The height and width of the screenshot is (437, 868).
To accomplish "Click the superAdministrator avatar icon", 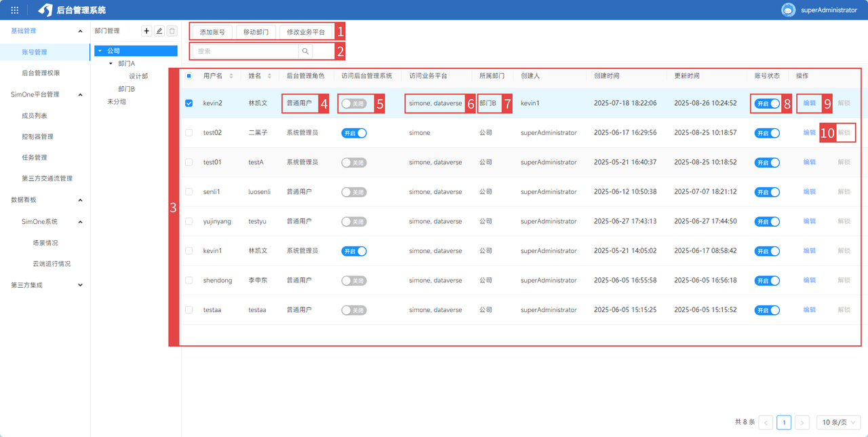I will coord(788,10).
